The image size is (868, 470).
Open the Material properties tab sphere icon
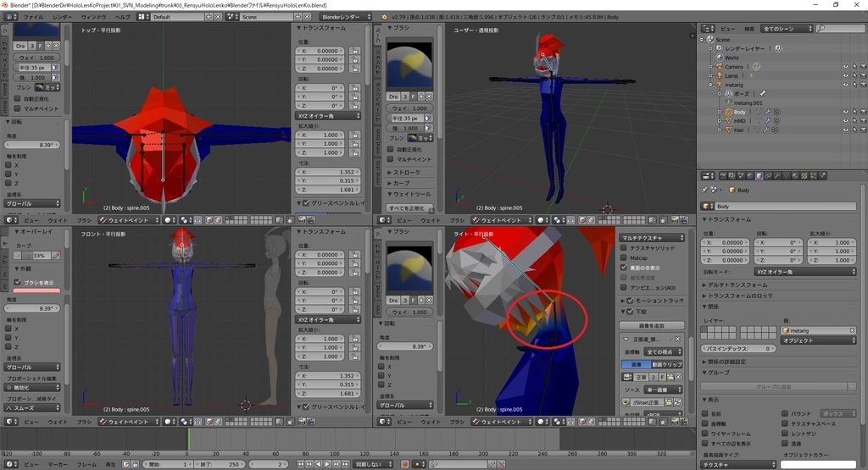click(795, 176)
